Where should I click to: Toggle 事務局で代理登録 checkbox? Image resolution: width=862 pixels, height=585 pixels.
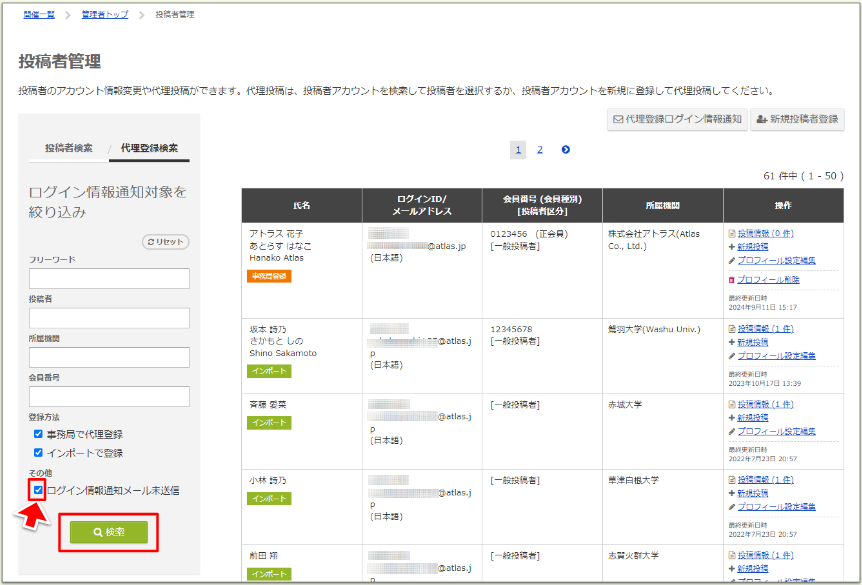38,435
